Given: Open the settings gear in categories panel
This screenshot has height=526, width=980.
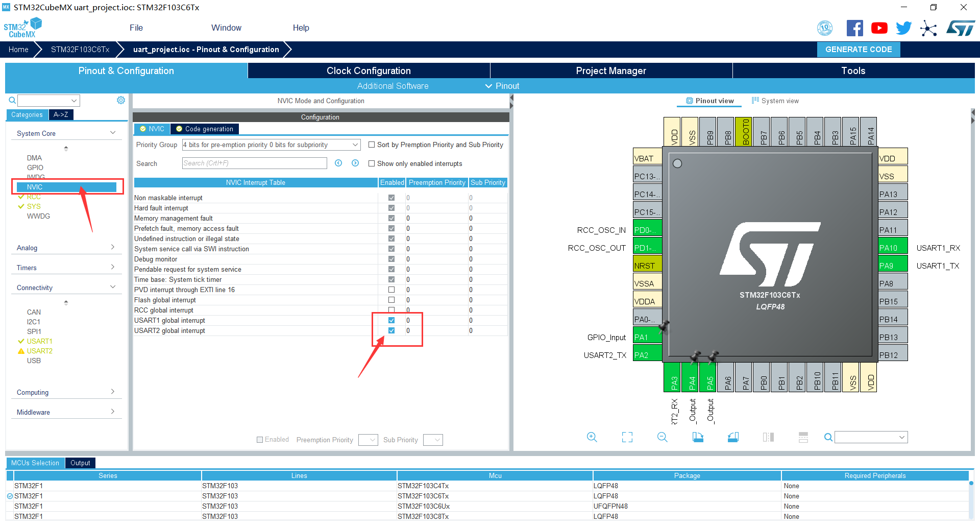Looking at the screenshot, I should (x=121, y=100).
